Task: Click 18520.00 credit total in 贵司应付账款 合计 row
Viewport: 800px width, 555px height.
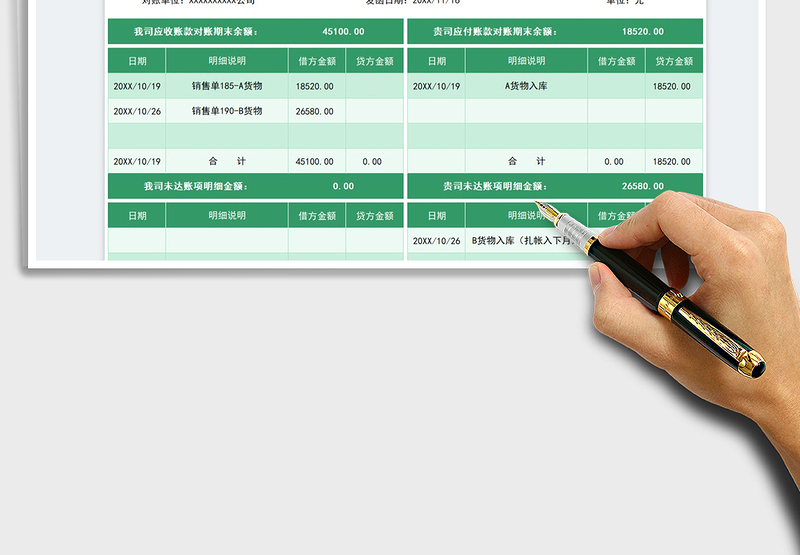Action: (671, 162)
